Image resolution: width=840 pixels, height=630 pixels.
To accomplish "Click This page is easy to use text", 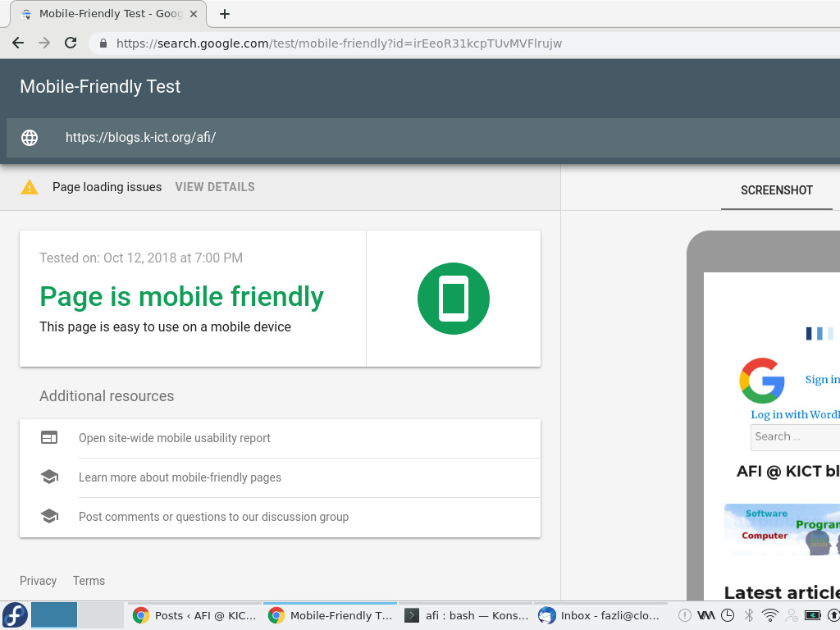I will point(166,326).
